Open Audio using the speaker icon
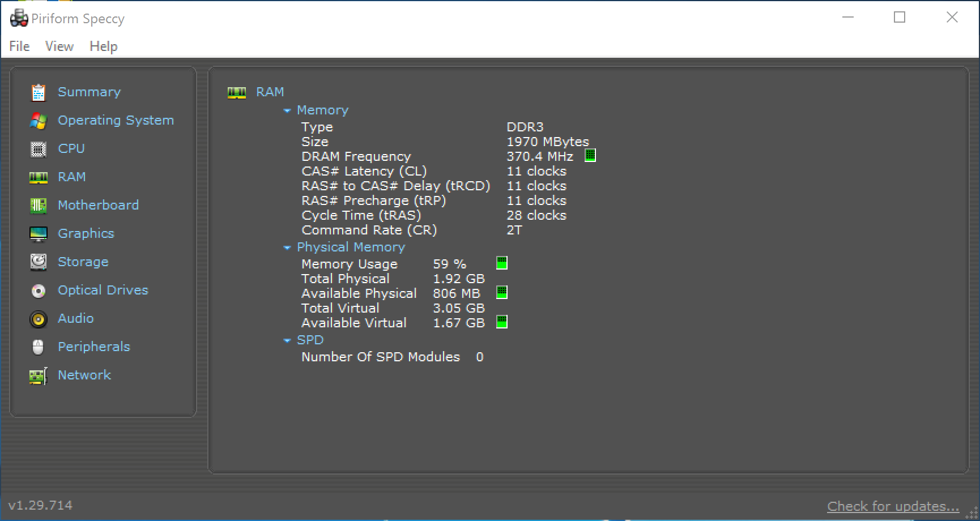Viewport: 980px width, 521px height. [38, 319]
